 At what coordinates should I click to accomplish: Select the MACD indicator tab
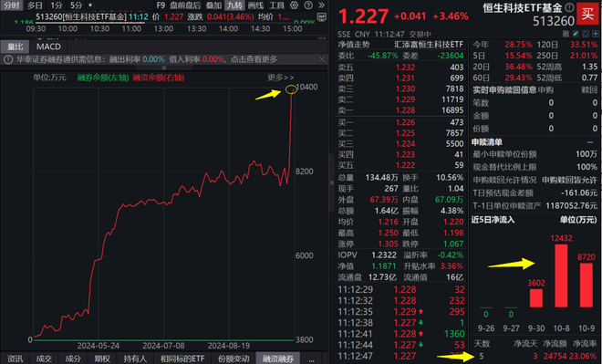[48, 47]
